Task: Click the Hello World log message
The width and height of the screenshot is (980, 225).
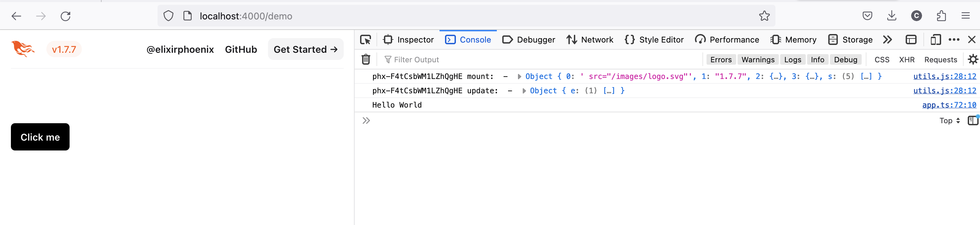Action: pyautogui.click(x=397, y=105)
